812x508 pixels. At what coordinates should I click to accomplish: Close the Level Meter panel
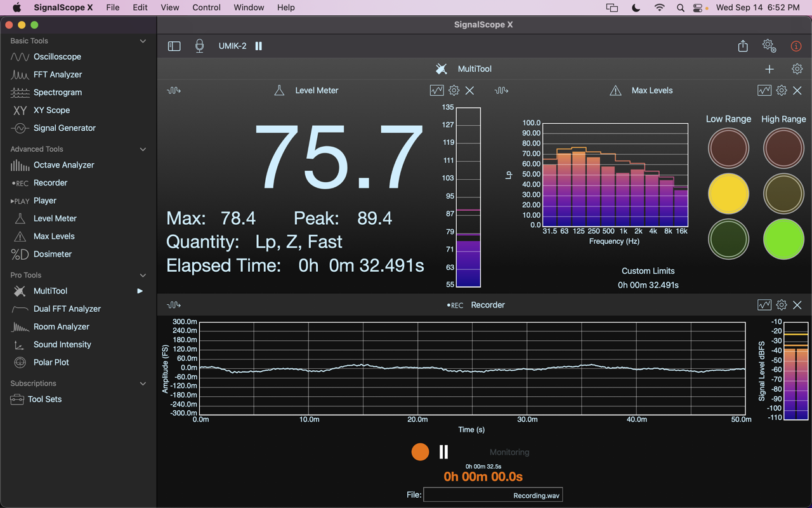pyautogui.click(x=469, y=90)
